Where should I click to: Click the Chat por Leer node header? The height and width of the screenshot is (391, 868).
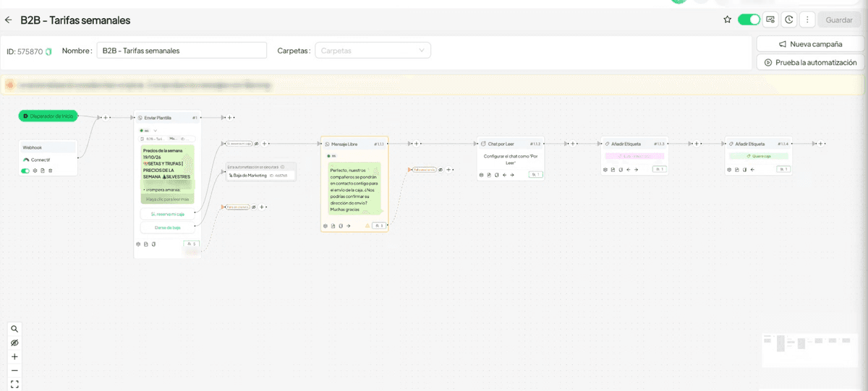[511, 144]
